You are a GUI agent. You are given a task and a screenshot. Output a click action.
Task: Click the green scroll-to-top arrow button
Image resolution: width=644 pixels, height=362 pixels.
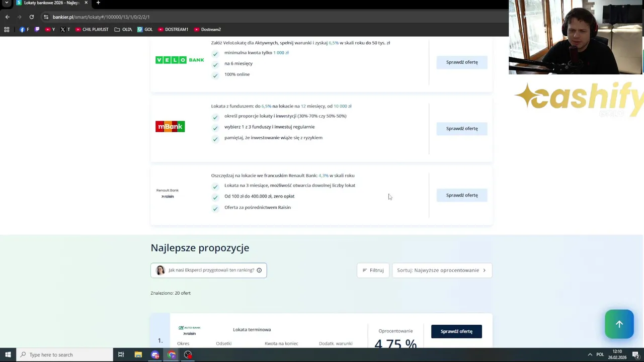(619, 324)
